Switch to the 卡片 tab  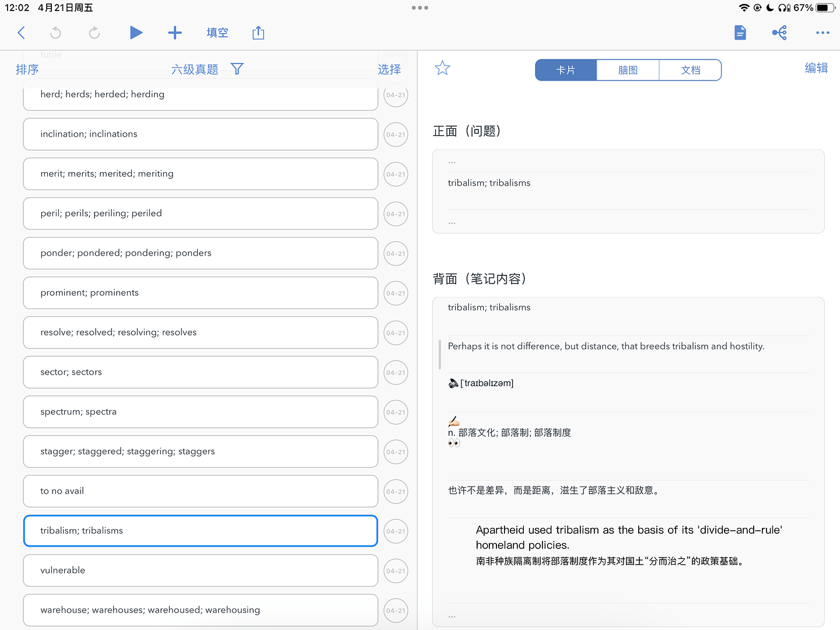(566, 70)
